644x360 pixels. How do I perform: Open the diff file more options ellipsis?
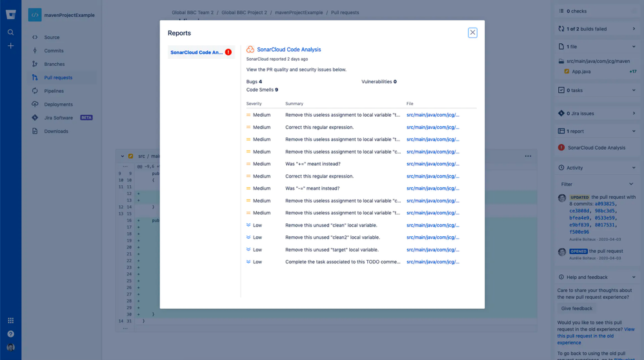pyautogui.click(x=528, y=156)
